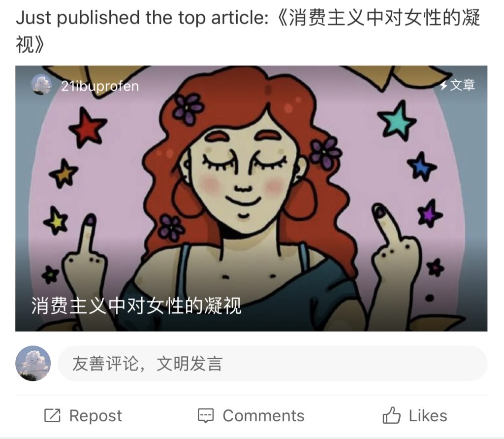The height and width of the screenshot is (439, 504).
Task: Open the 21ibuprofen author profile link
Action: pos(100,86)
